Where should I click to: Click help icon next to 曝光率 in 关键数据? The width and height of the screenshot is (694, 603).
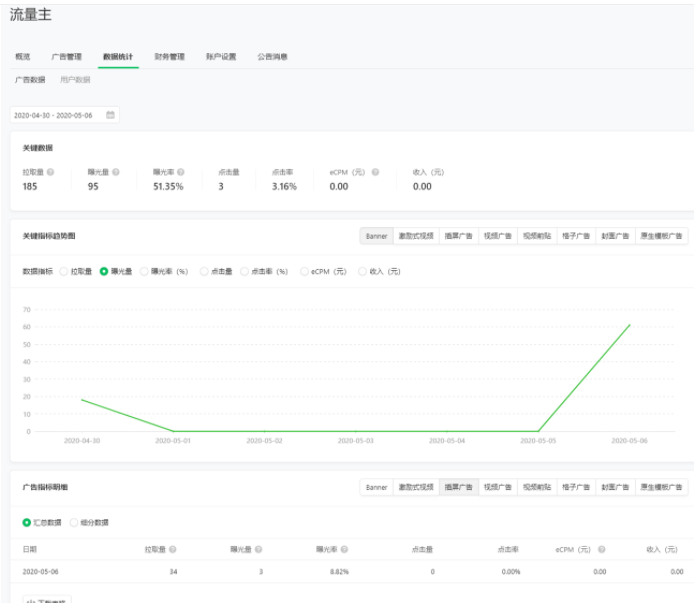181,172
